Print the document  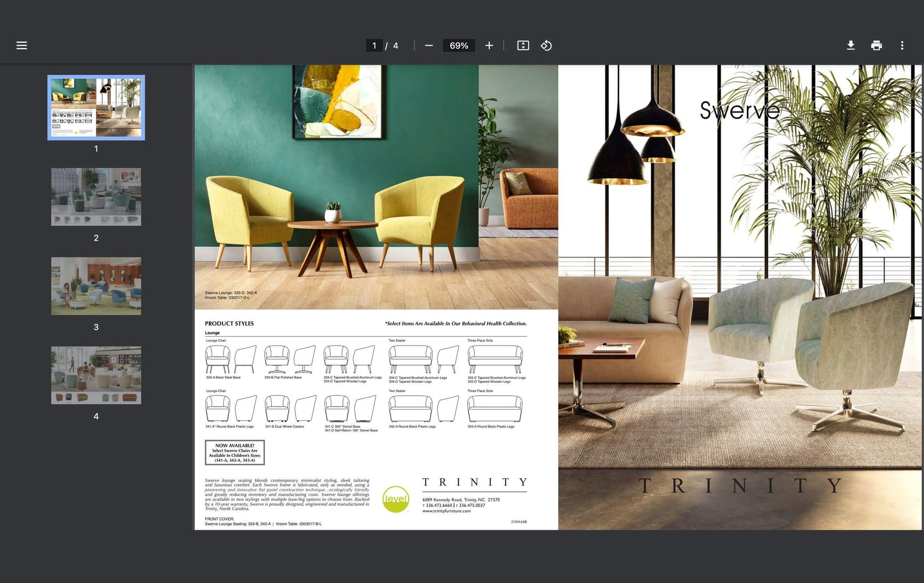pyautogui.click(x=876, y=45)
